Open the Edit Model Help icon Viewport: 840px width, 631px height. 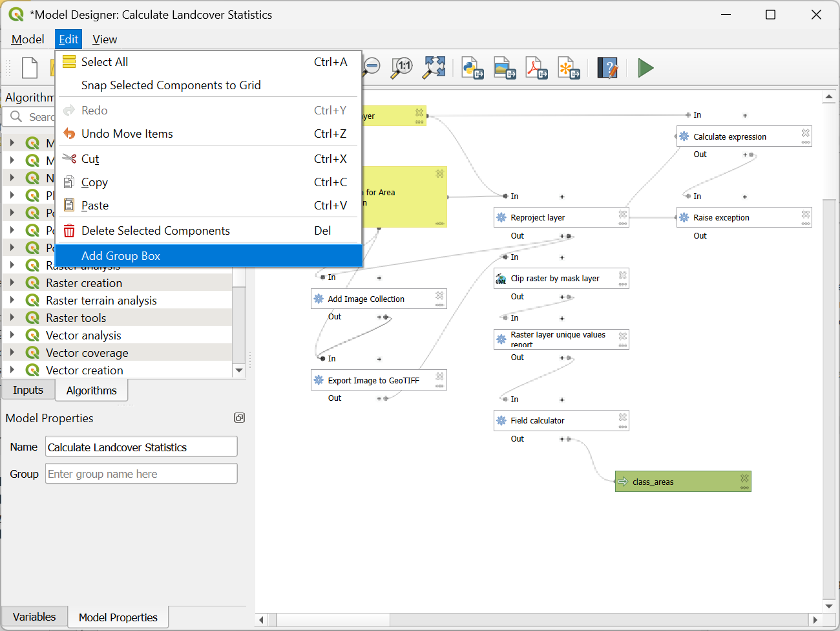pyautogui.click(x=607, y=67)
